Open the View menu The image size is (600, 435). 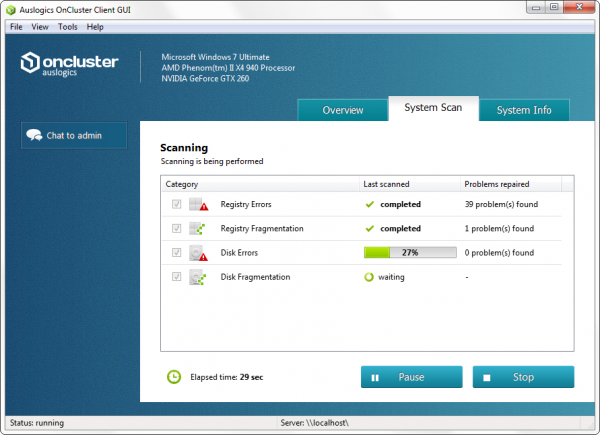(x=40, y=27)
